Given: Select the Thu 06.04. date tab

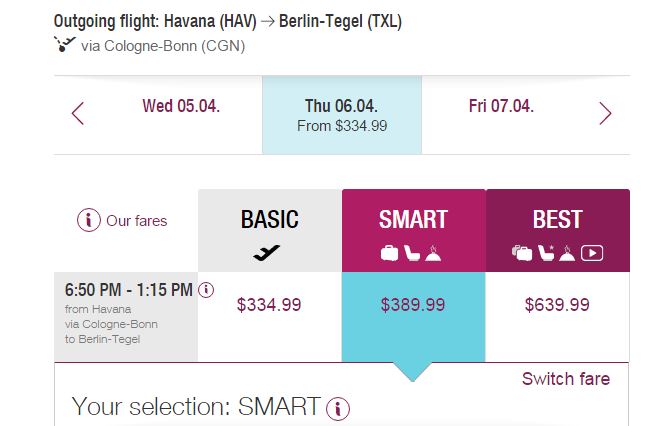Looking at the screenshot, I should pos(342,115).
